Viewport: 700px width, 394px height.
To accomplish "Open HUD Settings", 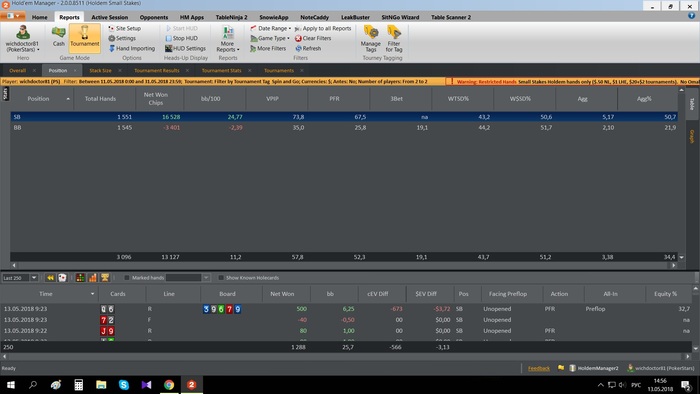I will tap(185, 48).
